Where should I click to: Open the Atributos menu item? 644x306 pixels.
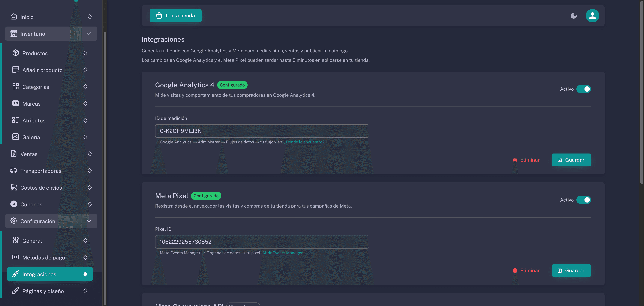pos(50,120)
